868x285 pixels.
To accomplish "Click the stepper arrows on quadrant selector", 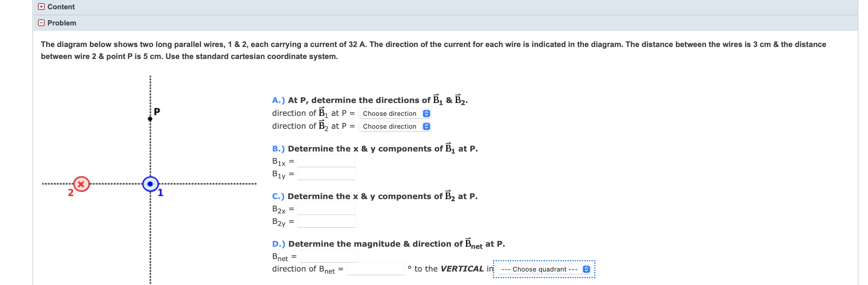I will click(x=586, y=269).
